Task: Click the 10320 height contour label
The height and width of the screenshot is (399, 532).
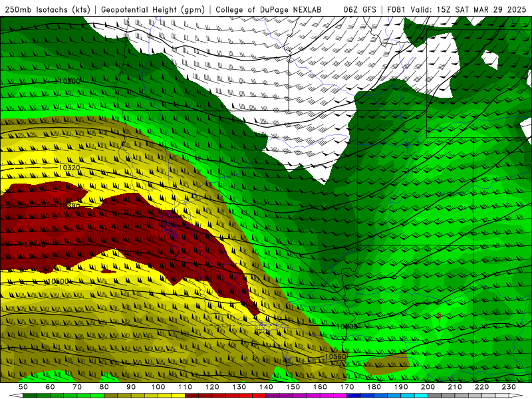Action: (70, 168)
